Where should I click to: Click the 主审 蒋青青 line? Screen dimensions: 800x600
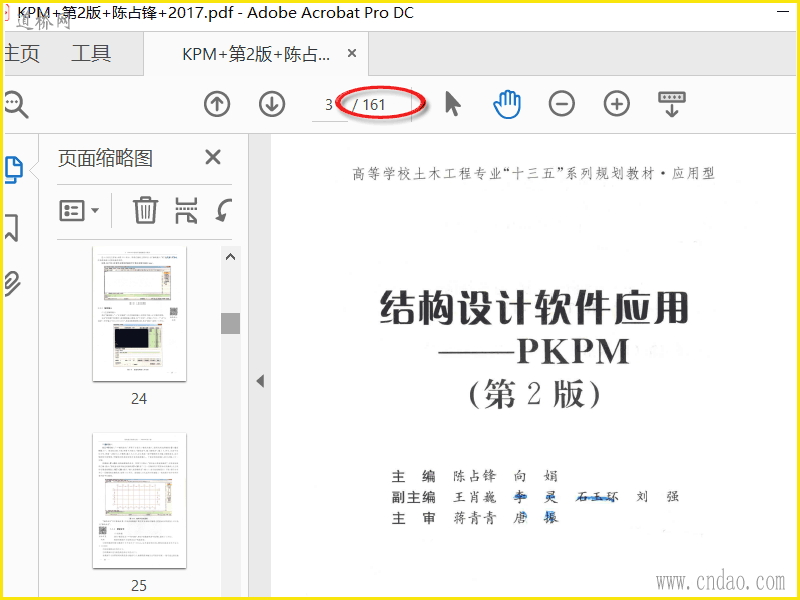click(x=475, y=518)
